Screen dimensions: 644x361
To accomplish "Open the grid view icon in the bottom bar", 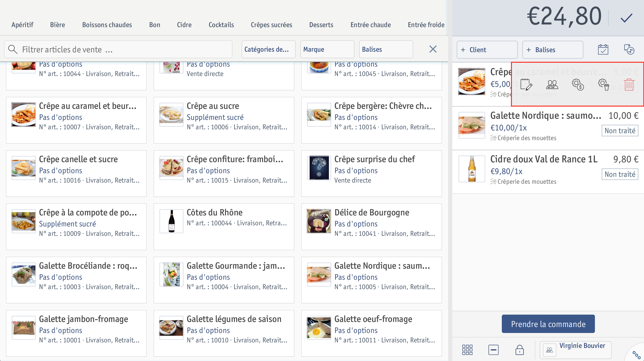I will click(467, 350).
